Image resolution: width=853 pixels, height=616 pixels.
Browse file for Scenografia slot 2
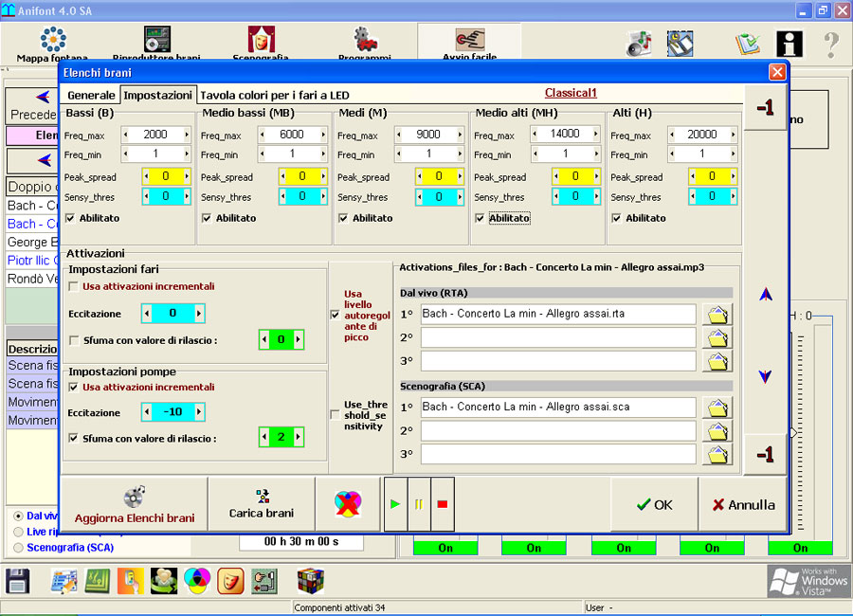(x=717, y=431)
